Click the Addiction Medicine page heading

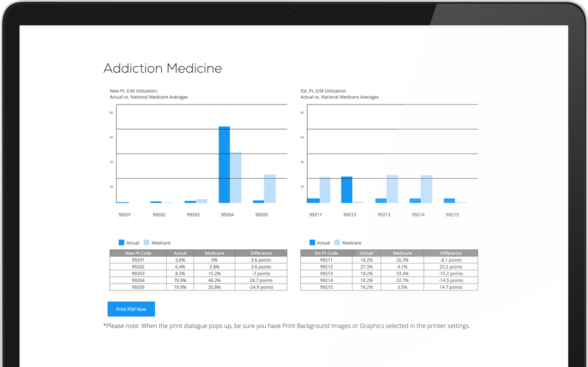click(x=163, y=68)
